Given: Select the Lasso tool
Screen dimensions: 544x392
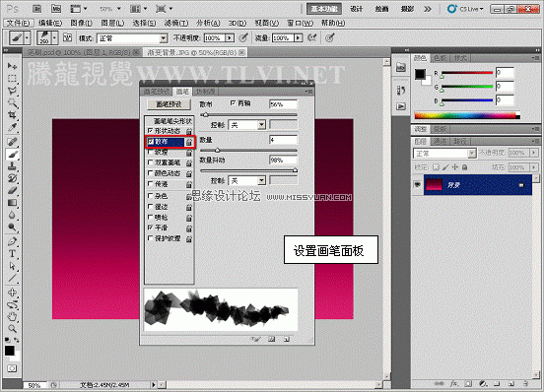Looking at the screenshot, I should pos(12,91).
